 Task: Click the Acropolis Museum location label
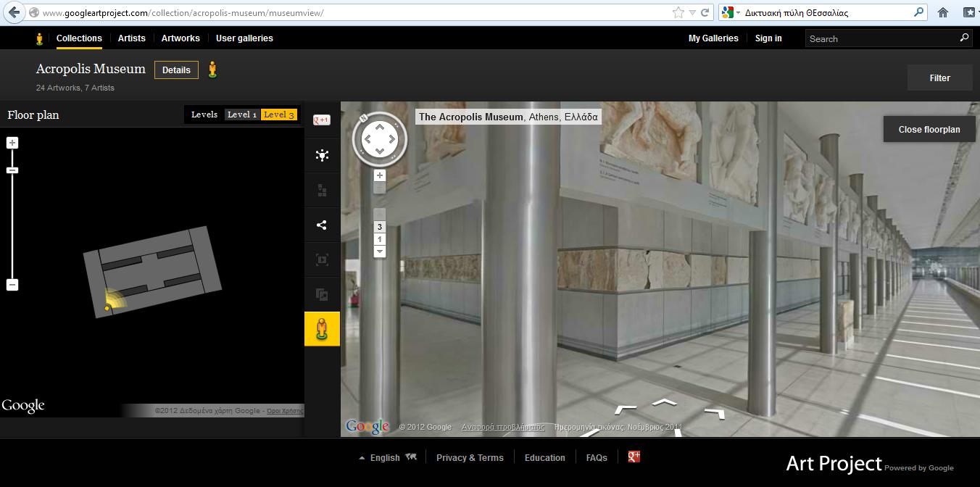tap(508, 117)
